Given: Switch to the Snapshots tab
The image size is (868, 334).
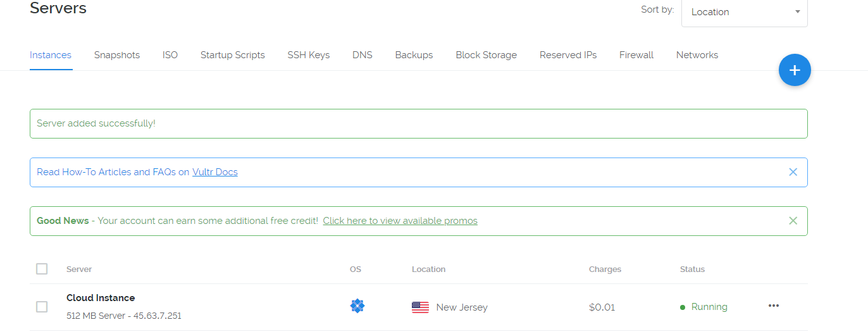Looking at the screenshot, I should [x=117, y=55].
